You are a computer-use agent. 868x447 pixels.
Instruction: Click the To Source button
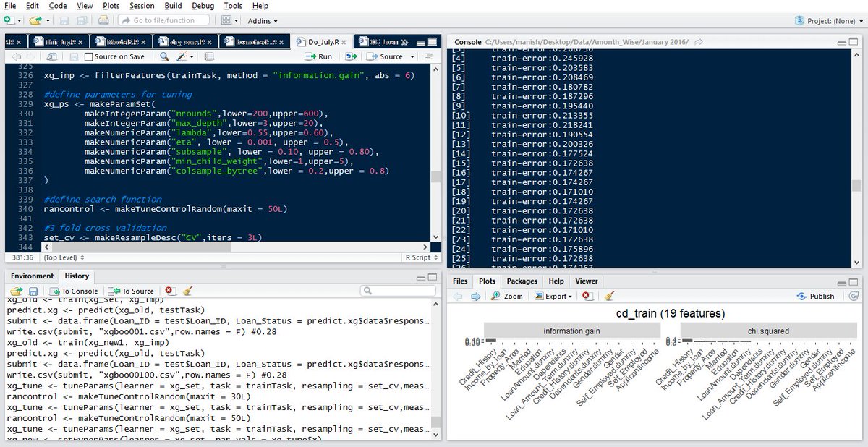point(132,291)
